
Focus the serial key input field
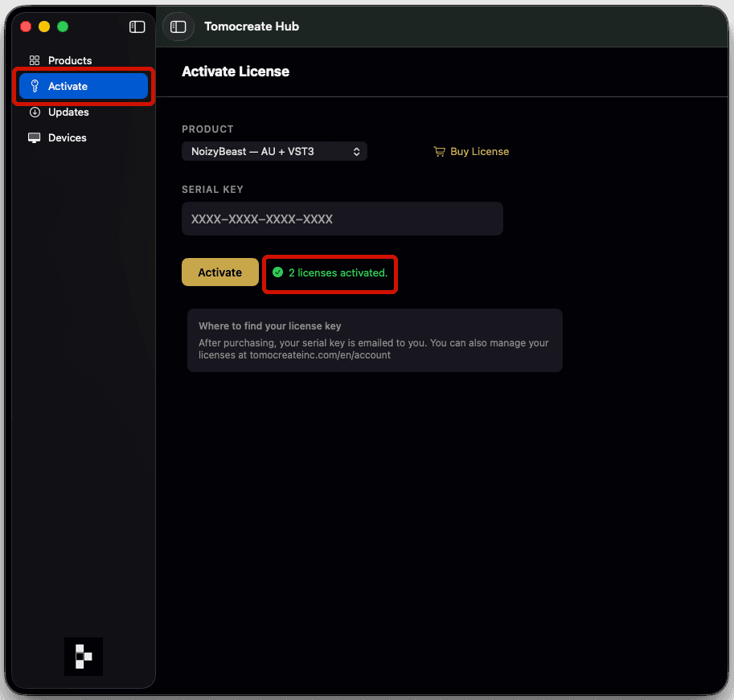342,219
